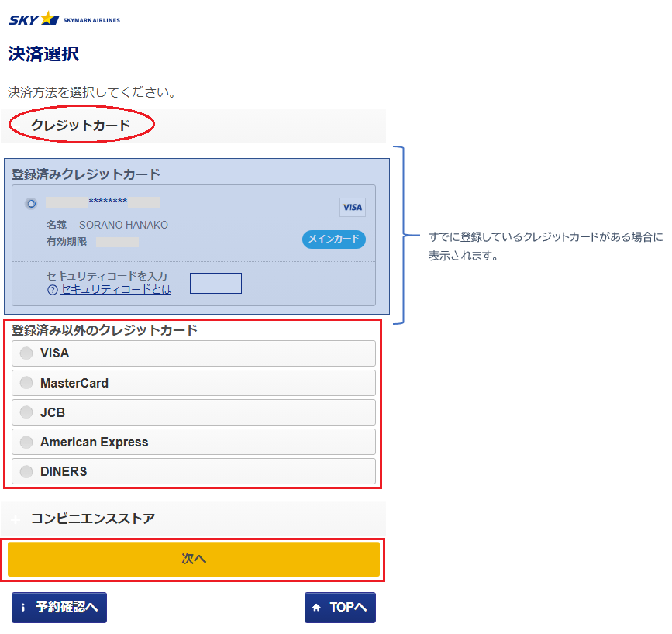Click the info icon on 予約確認へ button
Image resolution: width=672 pixels, height=634 pixels.
pyautogui.click(x=23, y=608)
